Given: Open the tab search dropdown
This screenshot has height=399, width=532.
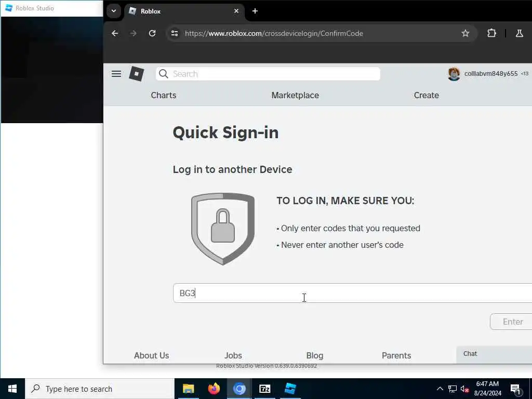Looking at the screenshot, I should click(x=114, y=11).
